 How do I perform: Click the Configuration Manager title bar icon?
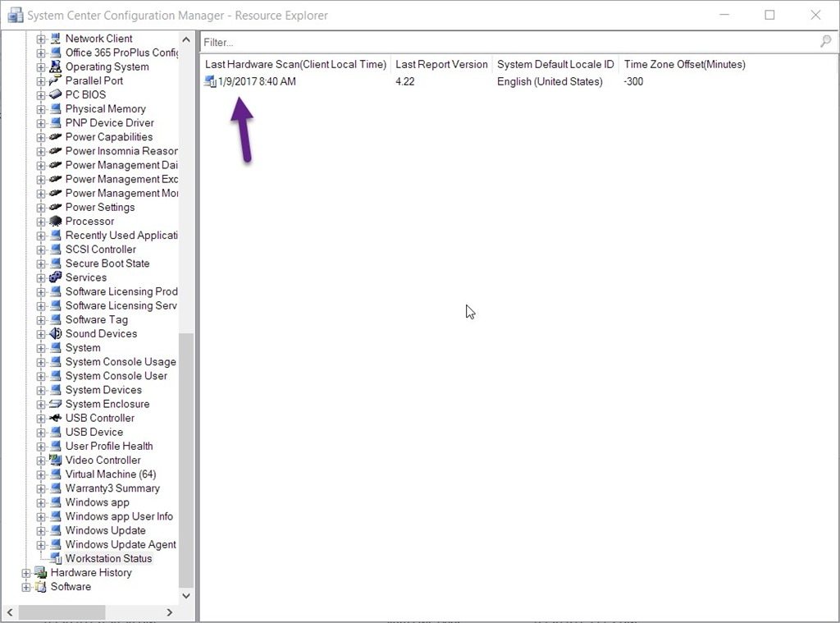coord(16,15)
